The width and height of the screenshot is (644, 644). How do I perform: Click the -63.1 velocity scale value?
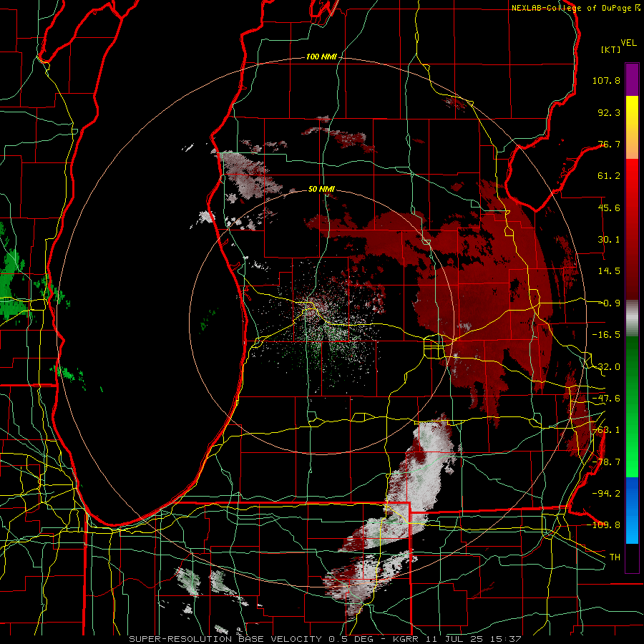pos(606,430)
